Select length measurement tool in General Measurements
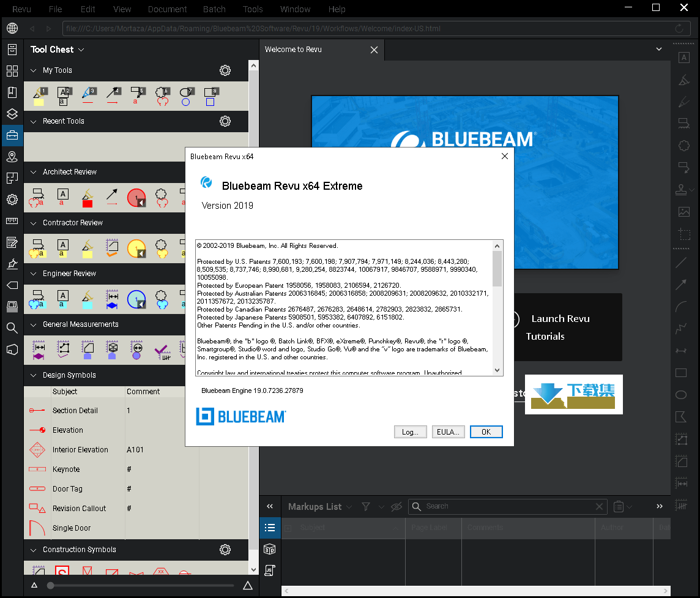 pyautogui.click(x=39, y=349)
